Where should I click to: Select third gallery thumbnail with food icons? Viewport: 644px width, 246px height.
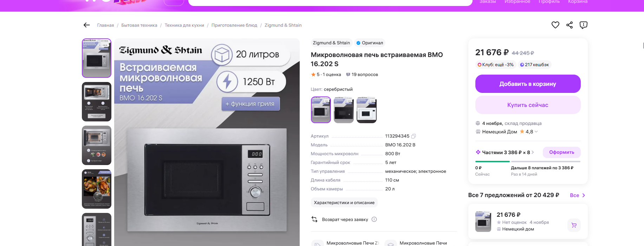(x=97, y=145)
